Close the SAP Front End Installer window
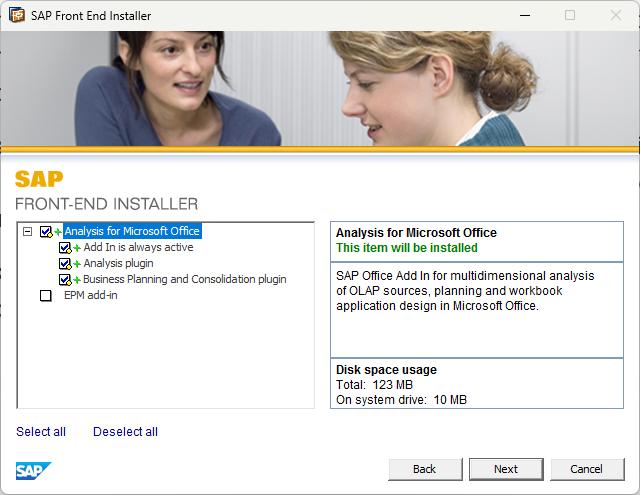Screen dimensions: 640x495 point(616,16)
